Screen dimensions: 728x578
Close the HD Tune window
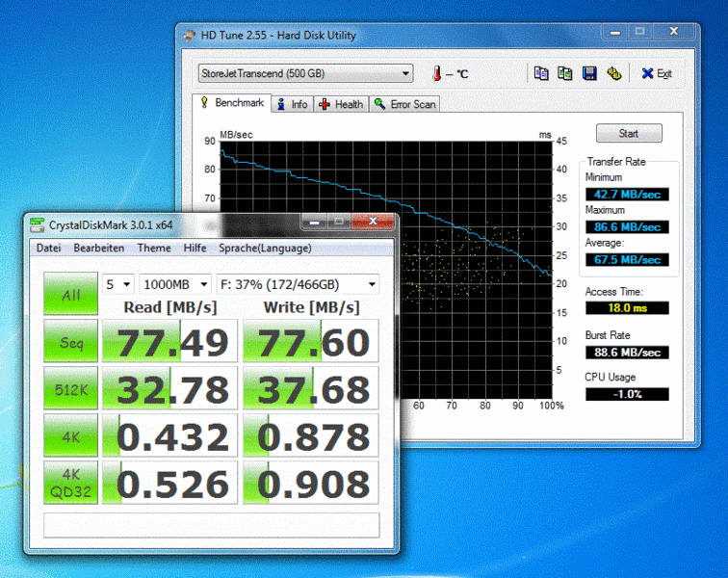pos(674,32)
